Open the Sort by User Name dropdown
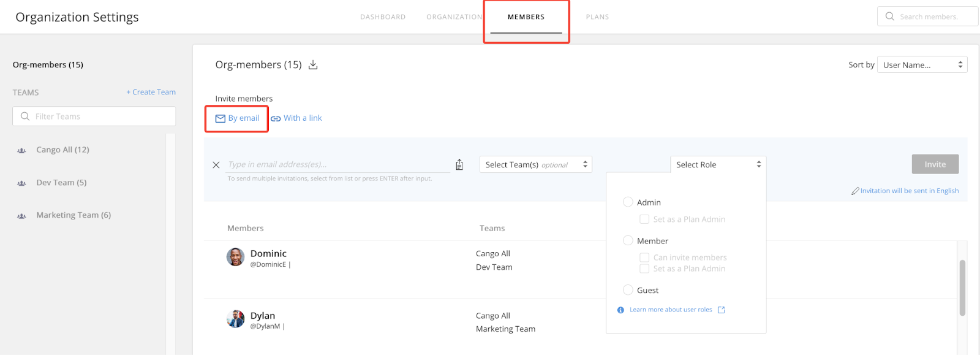 [922, 65]
